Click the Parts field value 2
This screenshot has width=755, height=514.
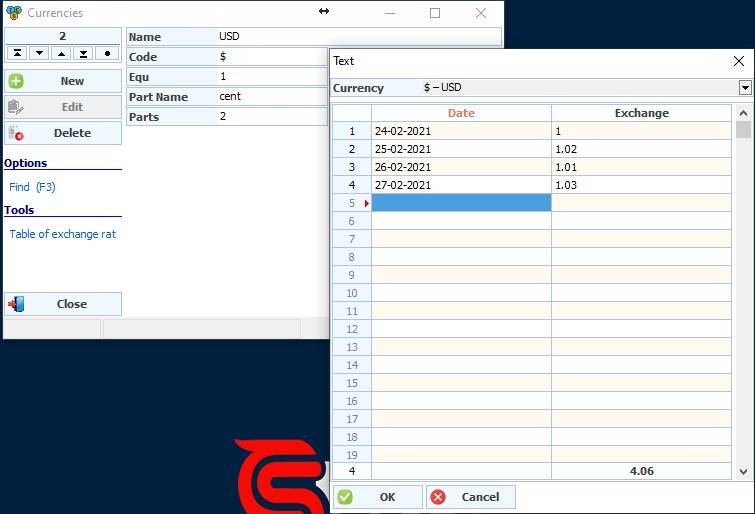tap(272, 117)
